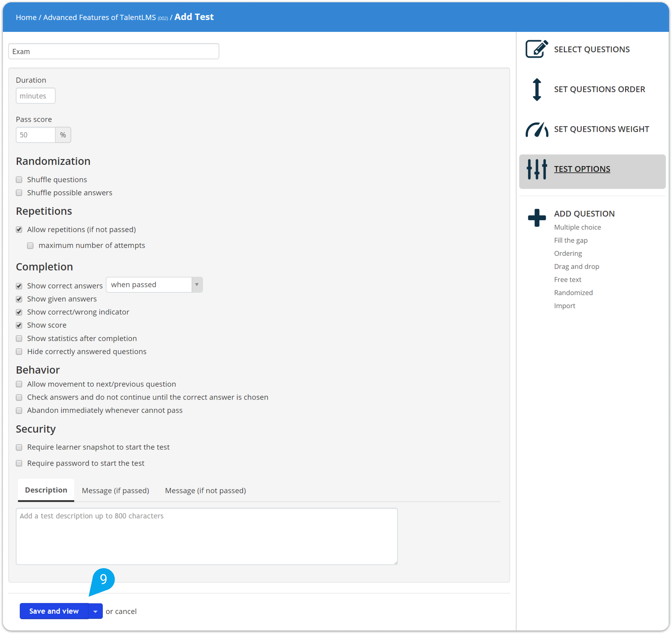This screenshot has width=672, height=634.
Task: Add a Fill the gap question
Action: coord(571,241)
